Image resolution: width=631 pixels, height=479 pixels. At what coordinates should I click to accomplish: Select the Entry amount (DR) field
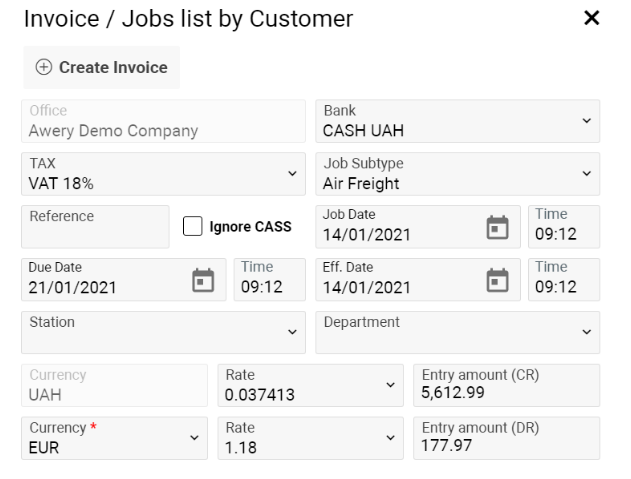pos(506,438)
